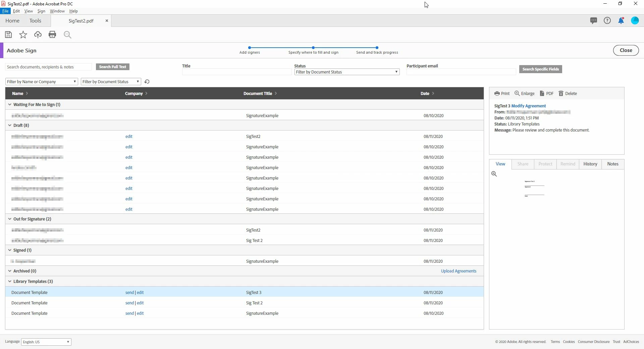Screen dimensions: 644x349
Task: Click the Search Specific Fields button
Action: (541, 69)
